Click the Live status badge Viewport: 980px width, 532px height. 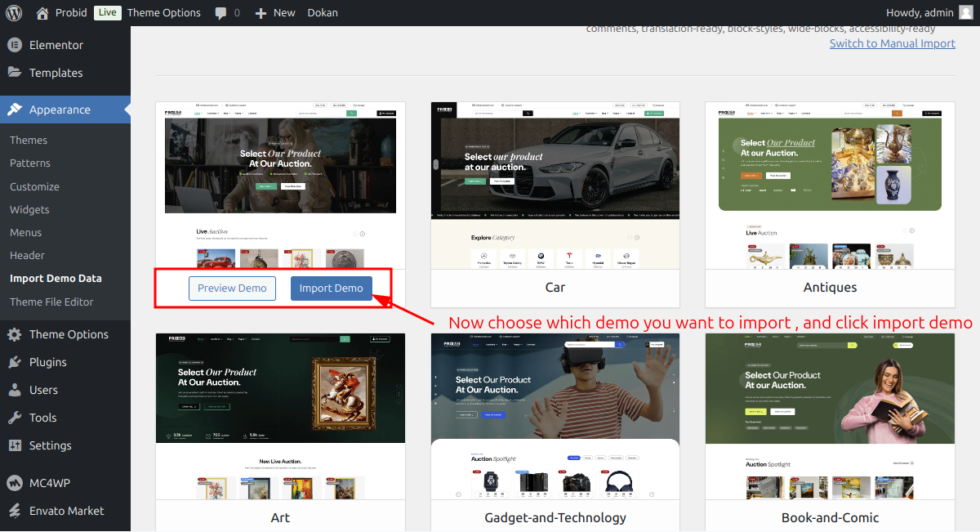[107, 12]
